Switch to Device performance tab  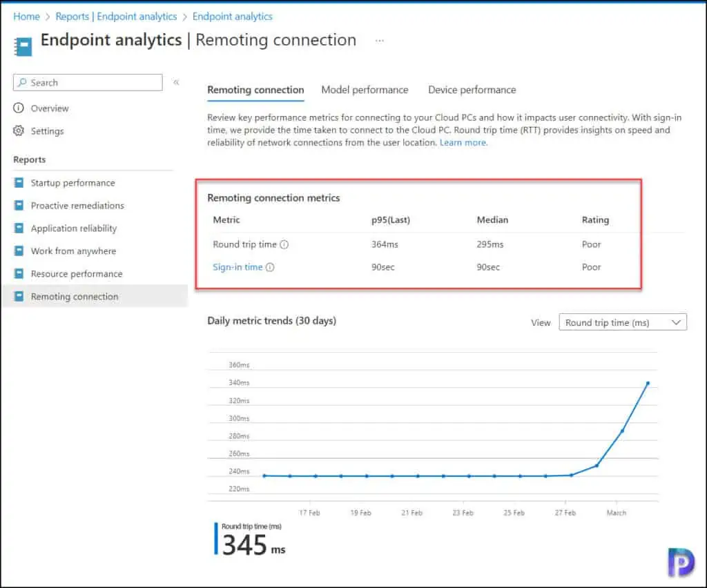click(x=472, y=90)
